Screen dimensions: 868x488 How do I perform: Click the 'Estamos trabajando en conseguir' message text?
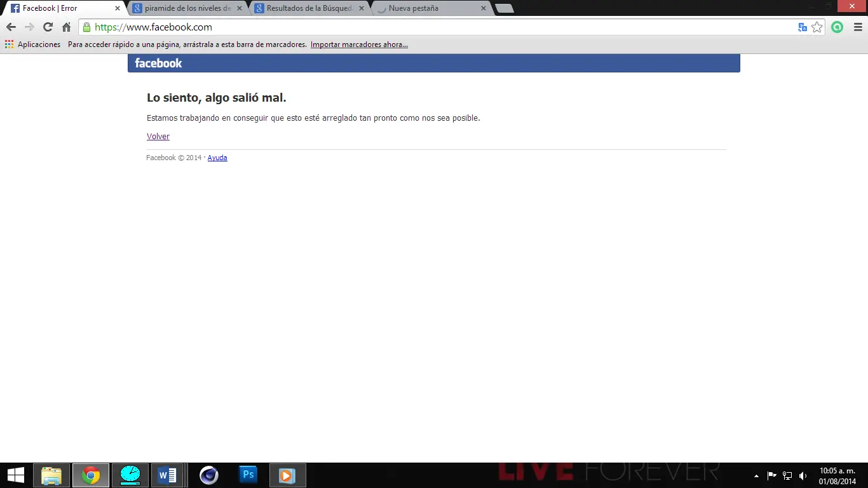313,118
